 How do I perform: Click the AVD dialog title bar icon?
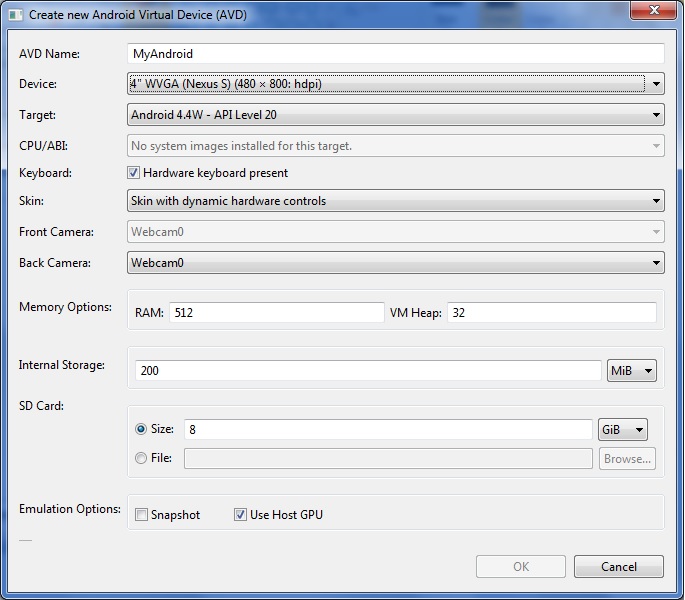[x=15, y=15]
